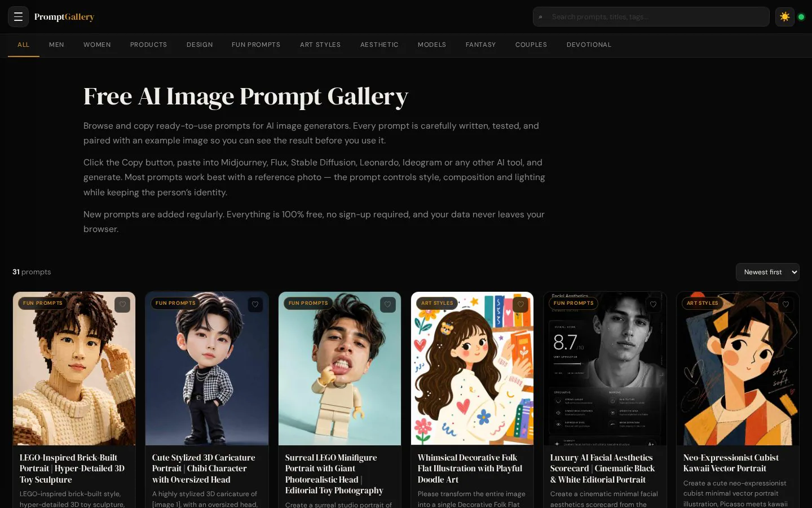Click the ART STYLES badge on cubist kawaii card
812x508 pixels.
click(703, 303)
